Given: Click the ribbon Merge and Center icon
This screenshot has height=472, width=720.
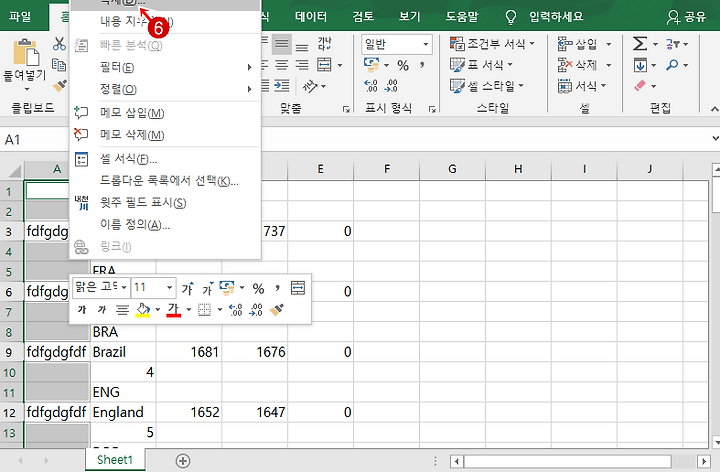Looking at the screenshot, I should coord(325,65).
